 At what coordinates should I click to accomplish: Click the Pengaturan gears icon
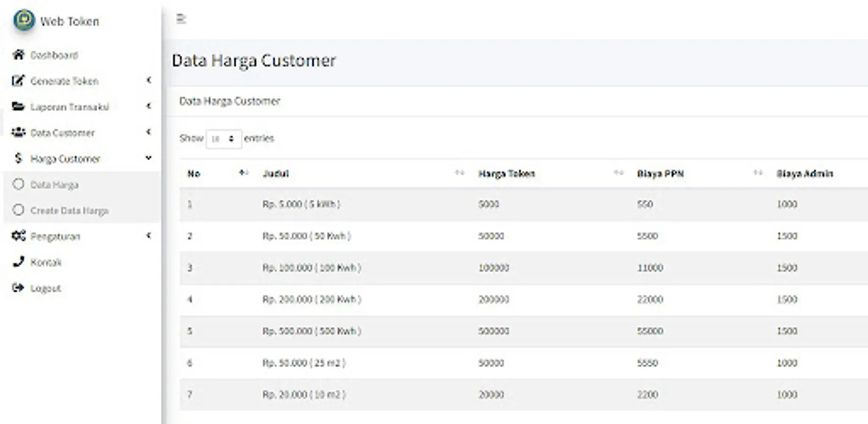(18, 236)
